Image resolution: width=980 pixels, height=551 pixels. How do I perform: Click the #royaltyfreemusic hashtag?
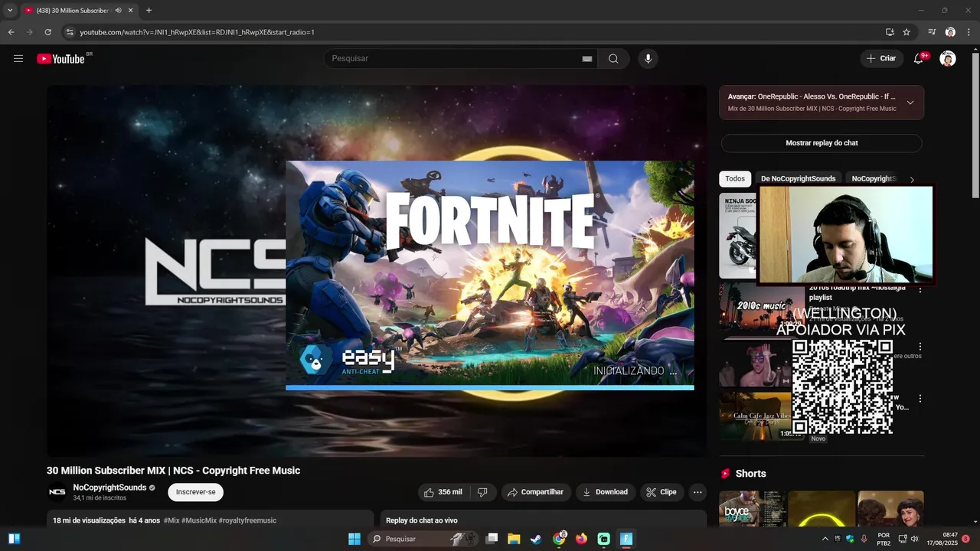(x=247, y=520)
